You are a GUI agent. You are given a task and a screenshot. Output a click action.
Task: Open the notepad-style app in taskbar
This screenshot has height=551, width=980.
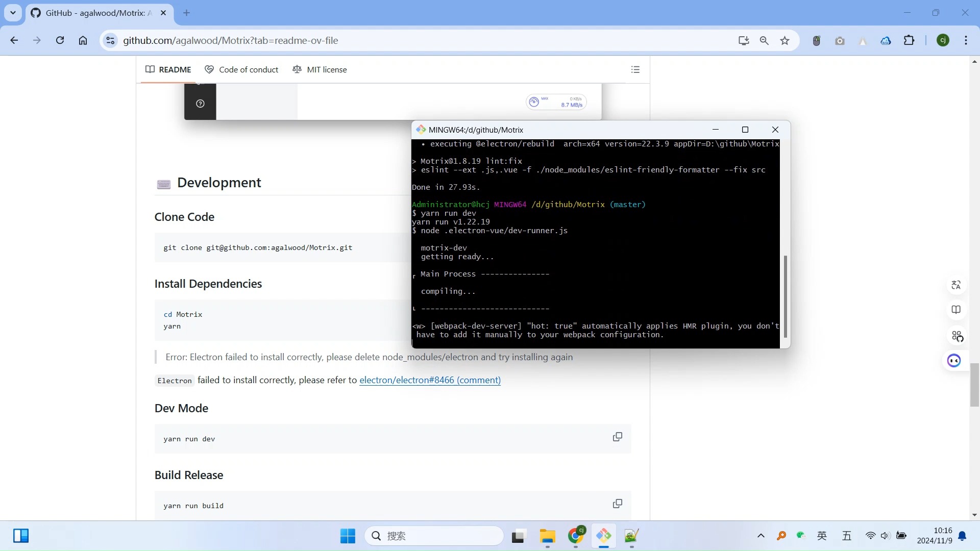pyautogui.click(x=632, y=536)
